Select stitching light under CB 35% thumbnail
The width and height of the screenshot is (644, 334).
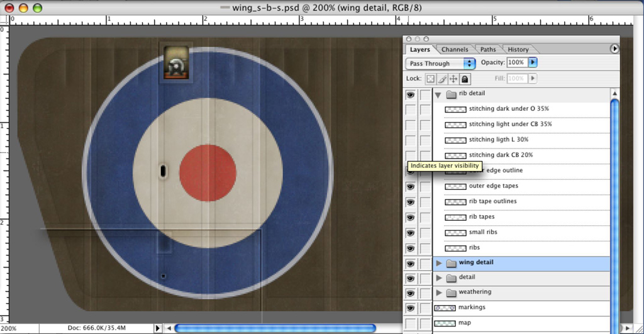click(455, 125)
